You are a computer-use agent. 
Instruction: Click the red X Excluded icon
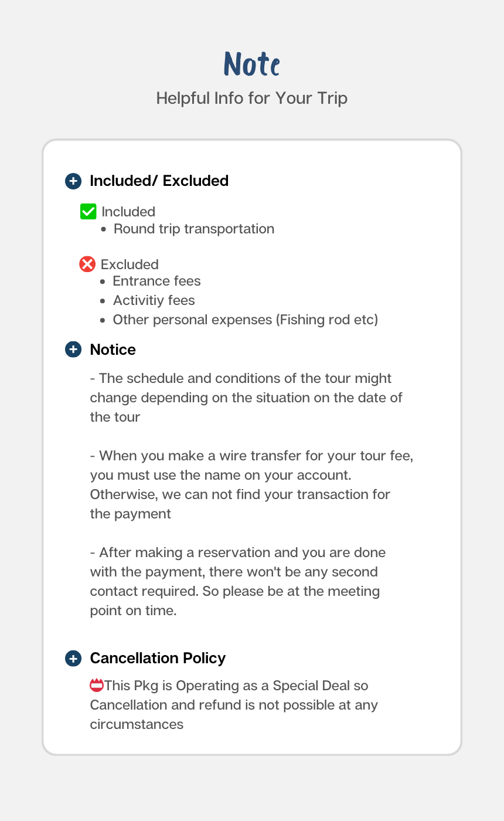click(x=87, y=264)
